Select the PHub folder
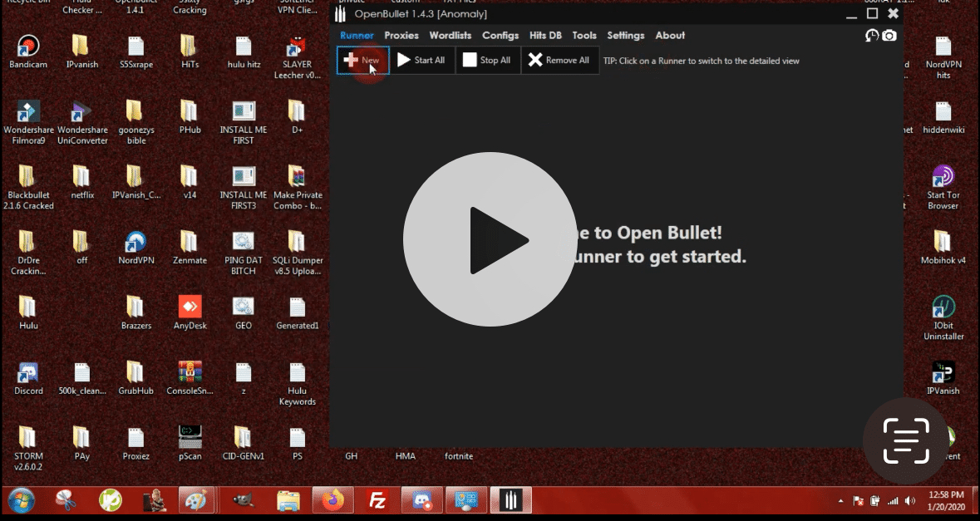 [190, 117]
